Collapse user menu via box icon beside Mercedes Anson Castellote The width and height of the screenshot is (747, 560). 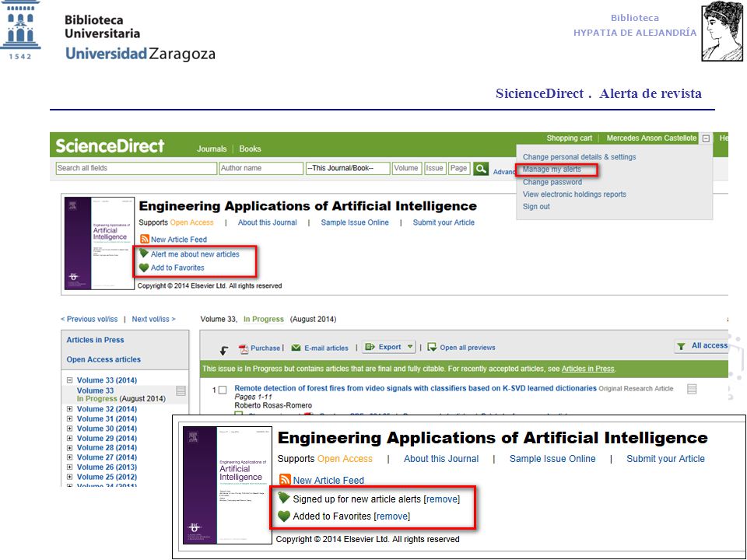706,138
